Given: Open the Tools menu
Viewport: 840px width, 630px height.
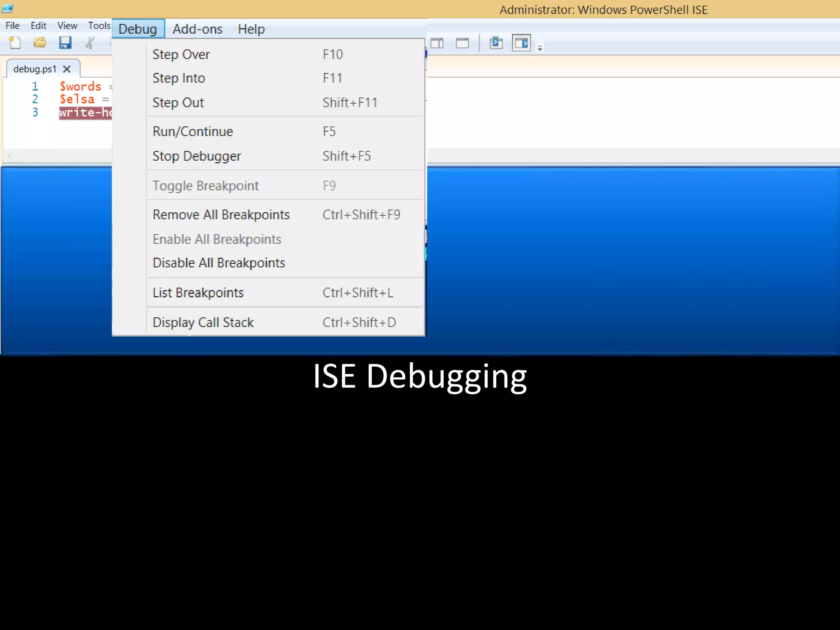Looking at the screenshot, I should tap(99, 25).
